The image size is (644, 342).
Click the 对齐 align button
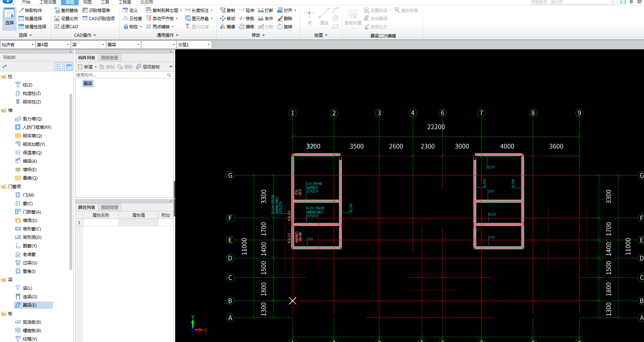point(287,10)
